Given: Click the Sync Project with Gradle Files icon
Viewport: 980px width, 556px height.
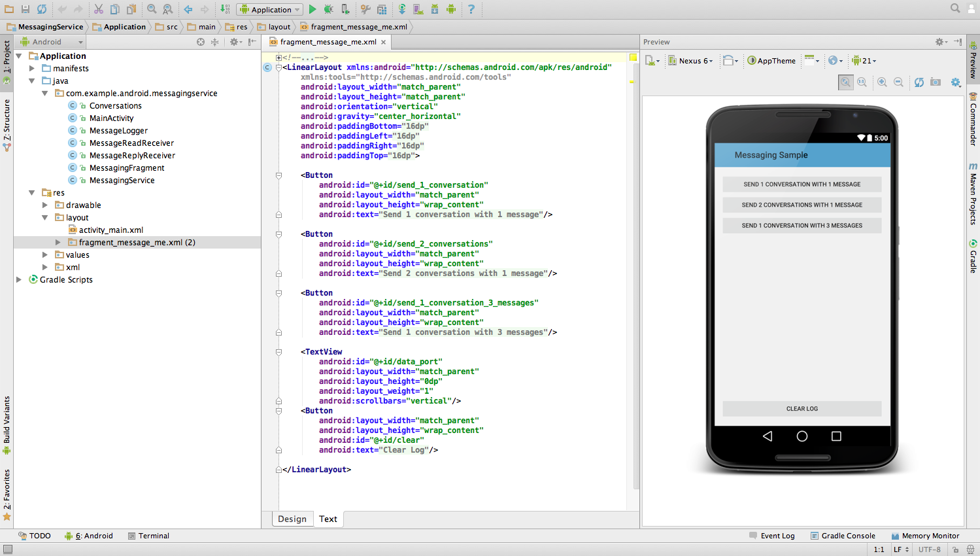Looking at the screenshot, I should (x=402, y=9).
